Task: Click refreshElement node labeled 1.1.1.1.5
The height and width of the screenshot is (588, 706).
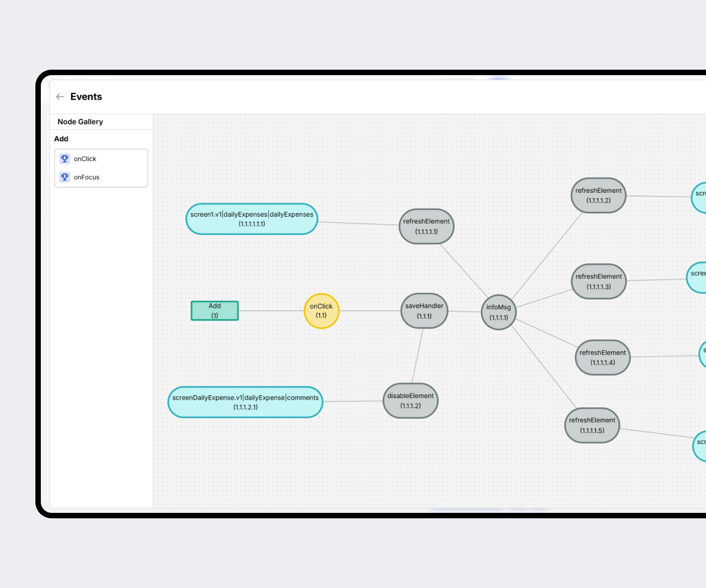Action: 592,425
